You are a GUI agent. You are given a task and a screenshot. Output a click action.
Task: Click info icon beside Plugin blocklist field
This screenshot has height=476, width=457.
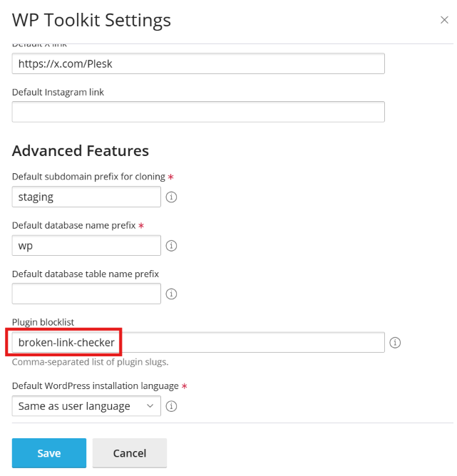[396, 343]
